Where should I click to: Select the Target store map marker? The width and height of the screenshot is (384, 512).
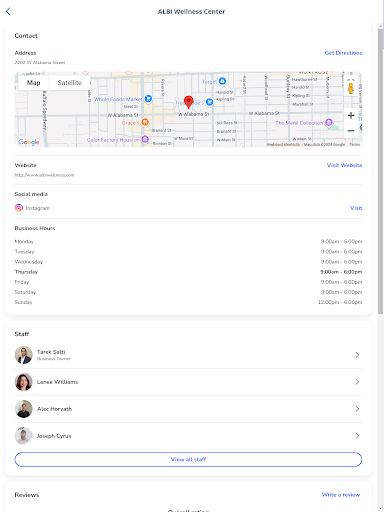click(222, 81)
